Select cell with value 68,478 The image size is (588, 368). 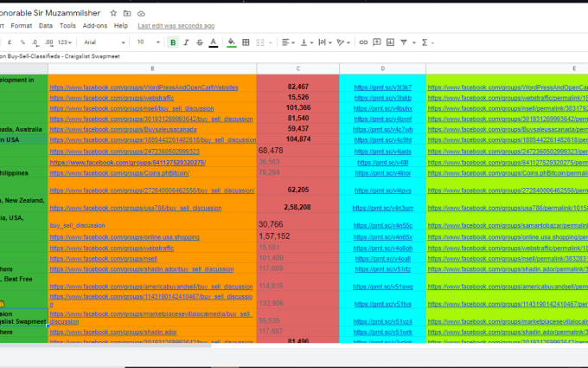298,151
